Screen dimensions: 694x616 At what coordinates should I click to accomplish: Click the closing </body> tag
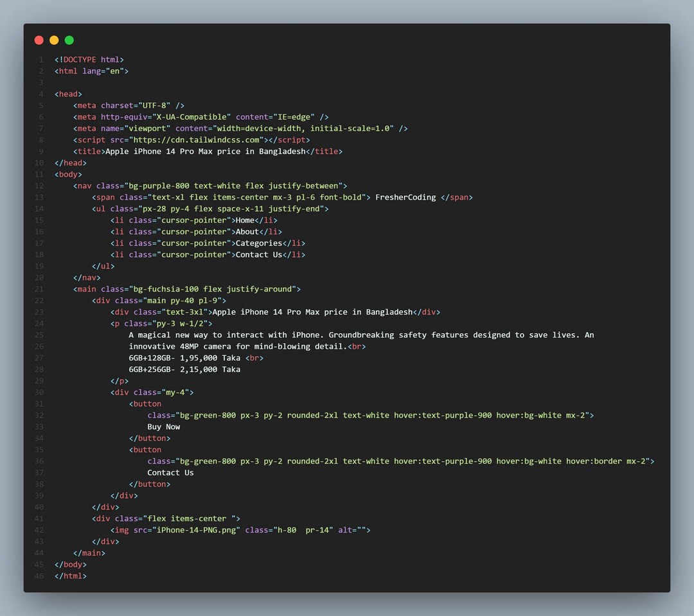(x=71, y=565)
